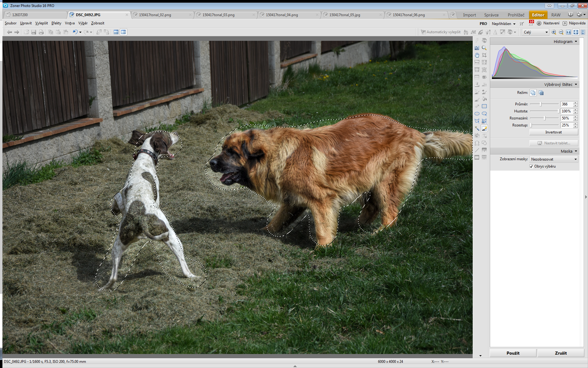
Task: Click the Použít button
Action: tap(513, 353)
